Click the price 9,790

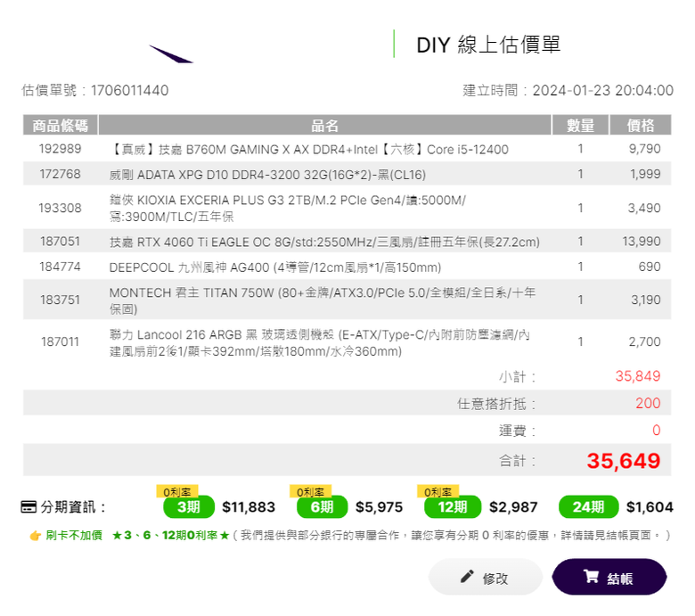(x=644, y=149)
